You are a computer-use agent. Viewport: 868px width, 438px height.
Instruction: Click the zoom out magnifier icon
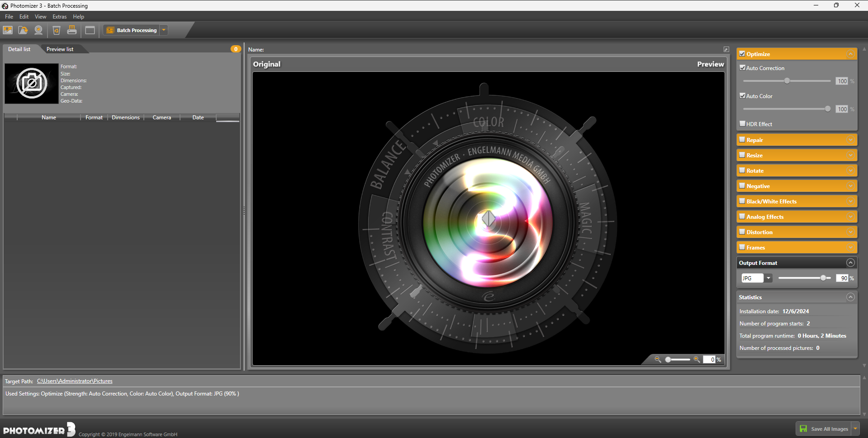658,359
